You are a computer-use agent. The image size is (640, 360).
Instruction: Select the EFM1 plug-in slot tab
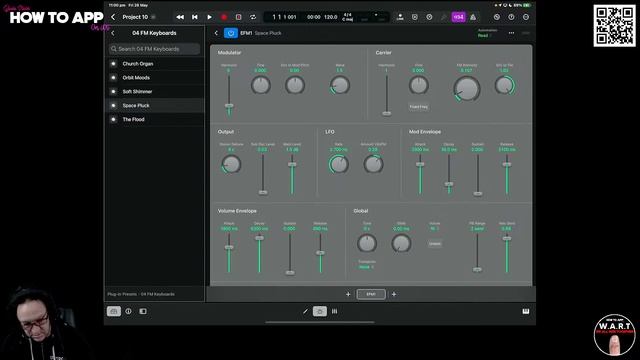coord(371,294)
